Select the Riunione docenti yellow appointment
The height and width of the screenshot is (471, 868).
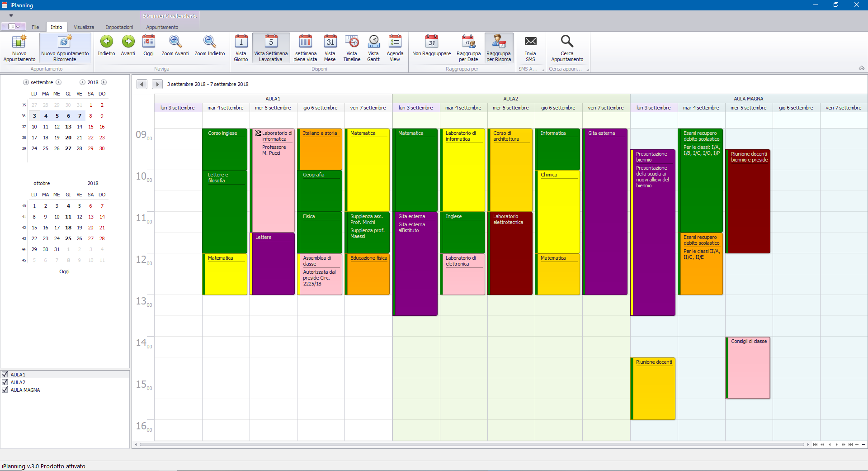[x=653, y=389]
